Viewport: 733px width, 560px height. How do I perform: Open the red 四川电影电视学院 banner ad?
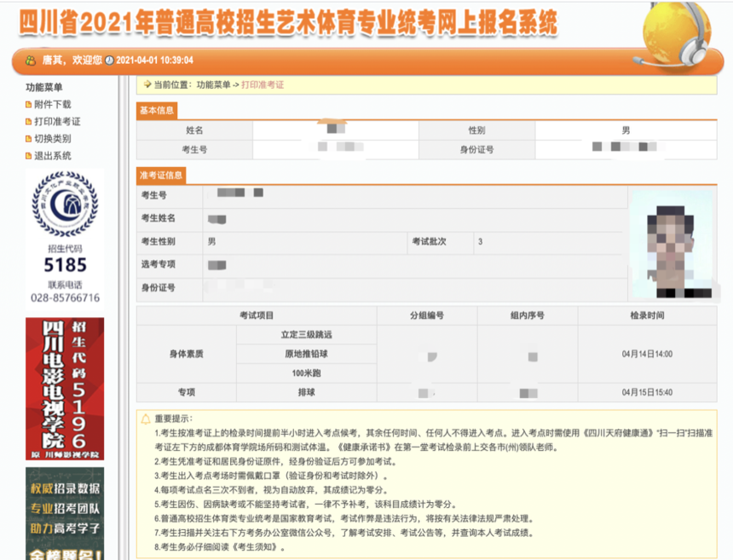pos(65,389)
